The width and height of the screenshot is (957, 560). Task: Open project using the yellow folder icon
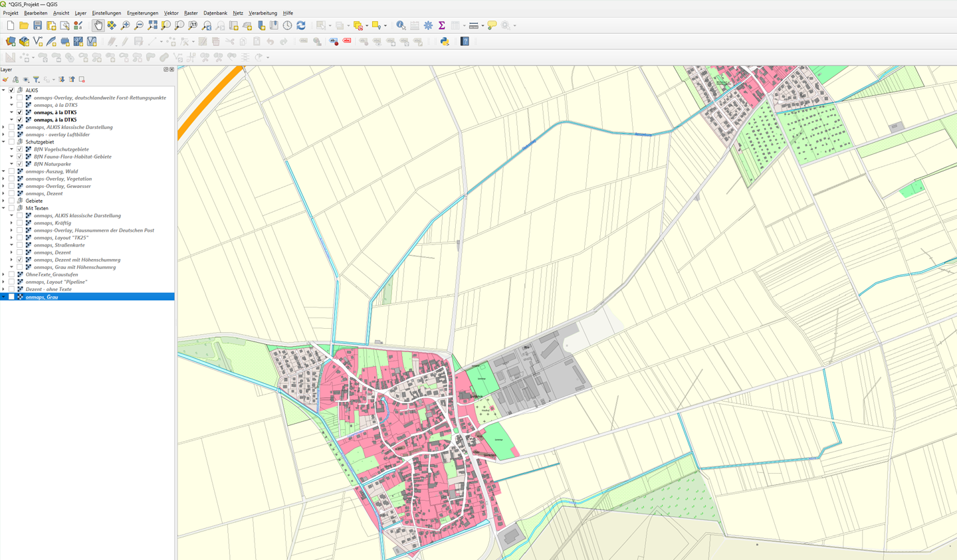[x=24, y=25]
